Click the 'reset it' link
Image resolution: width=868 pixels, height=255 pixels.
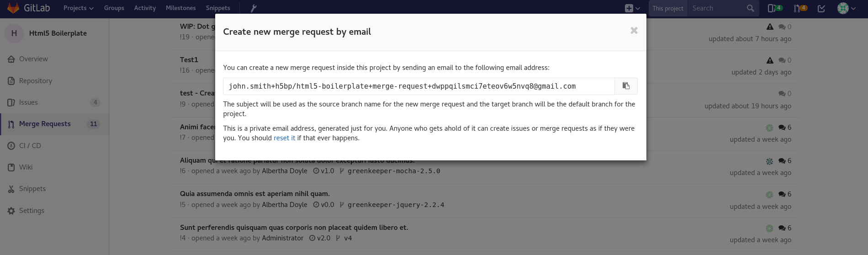tap(284, 138)
